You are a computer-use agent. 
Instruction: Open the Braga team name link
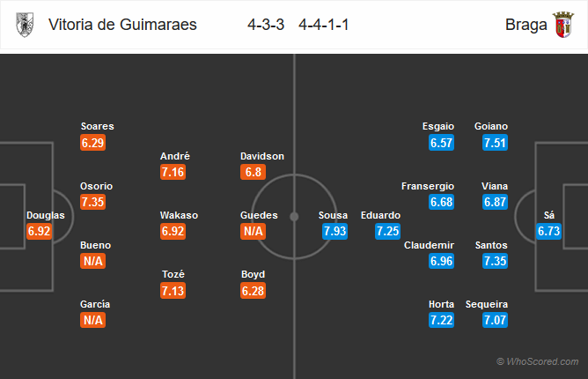pyautogui.click(x=526, y=25)
